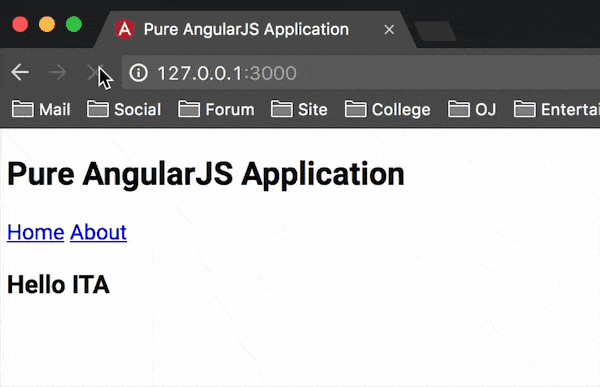The height and width of the screenshot is (387, 600).
Task: Open the Social bookmarks folder
Action: click(124, 109)
